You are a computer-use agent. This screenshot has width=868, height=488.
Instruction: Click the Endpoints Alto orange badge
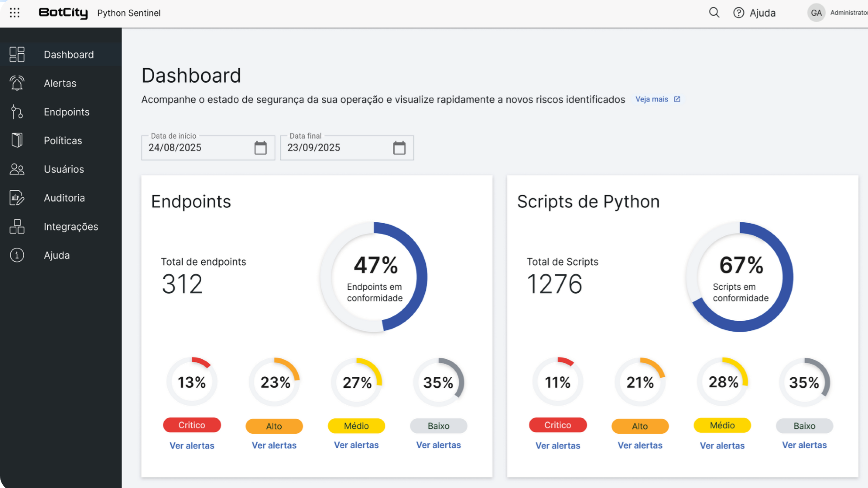[274, 426]
